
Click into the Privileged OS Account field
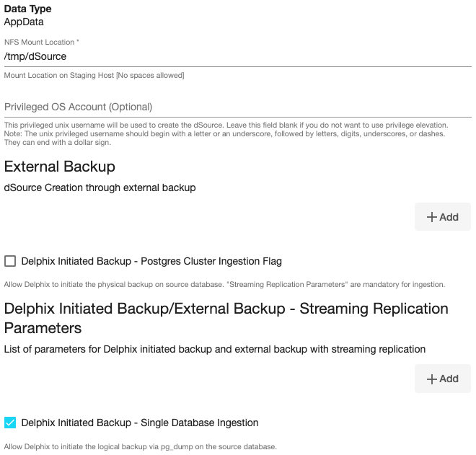(237, 107)
